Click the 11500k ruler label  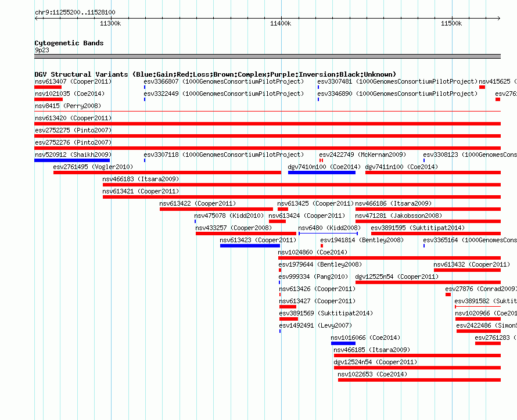tap(451, 23)
